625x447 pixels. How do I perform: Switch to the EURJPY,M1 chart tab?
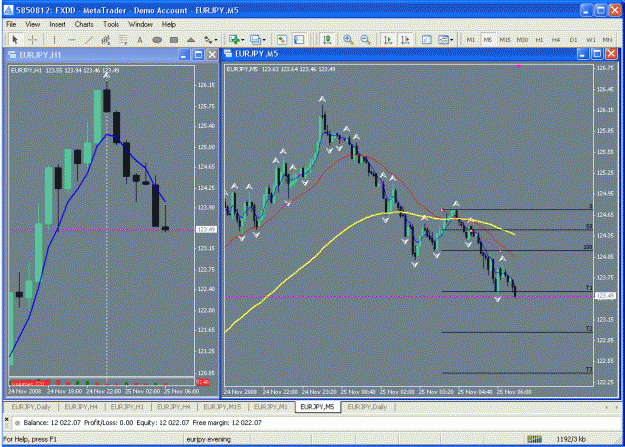[271, 407]
